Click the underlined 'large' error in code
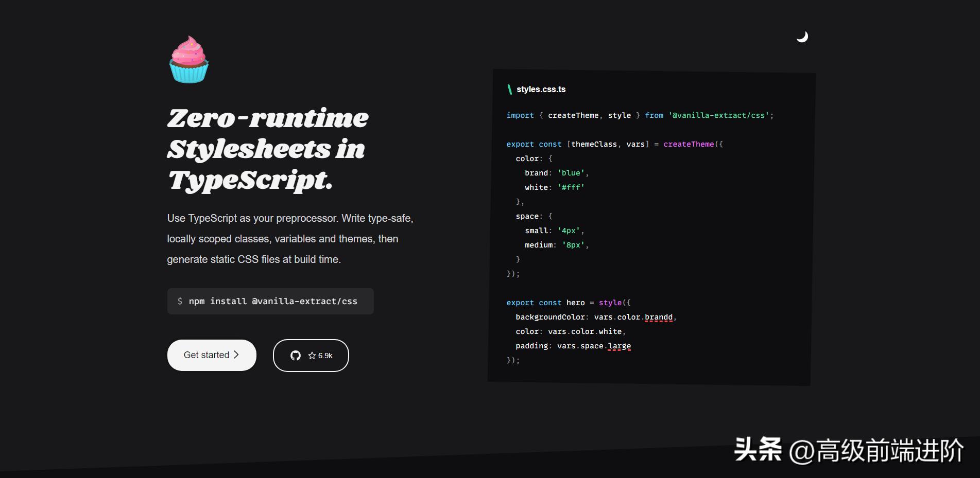This screenshot has width=980, height=478. 619,346
